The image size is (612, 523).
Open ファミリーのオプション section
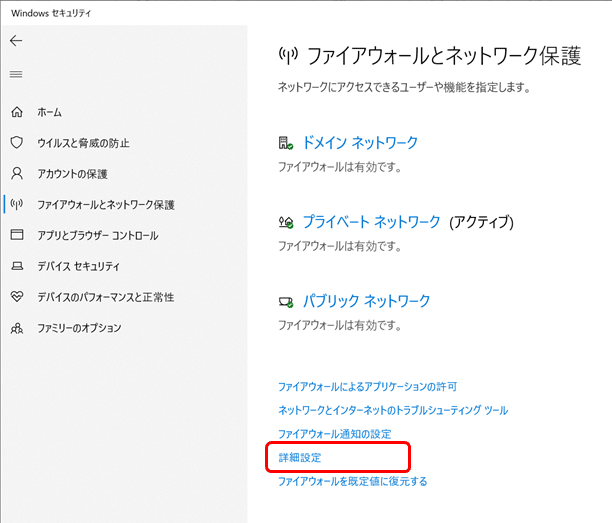79,328
